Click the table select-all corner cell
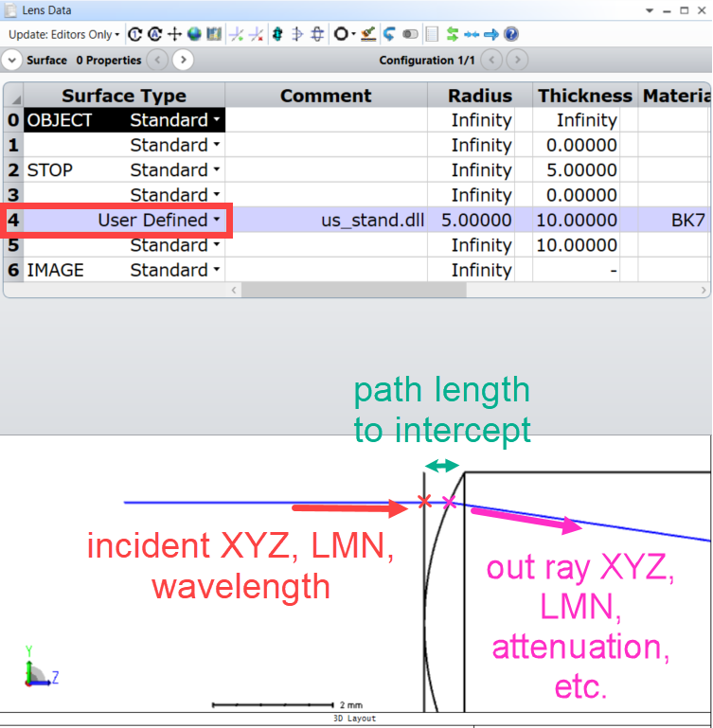 click(x=13, y=96)
